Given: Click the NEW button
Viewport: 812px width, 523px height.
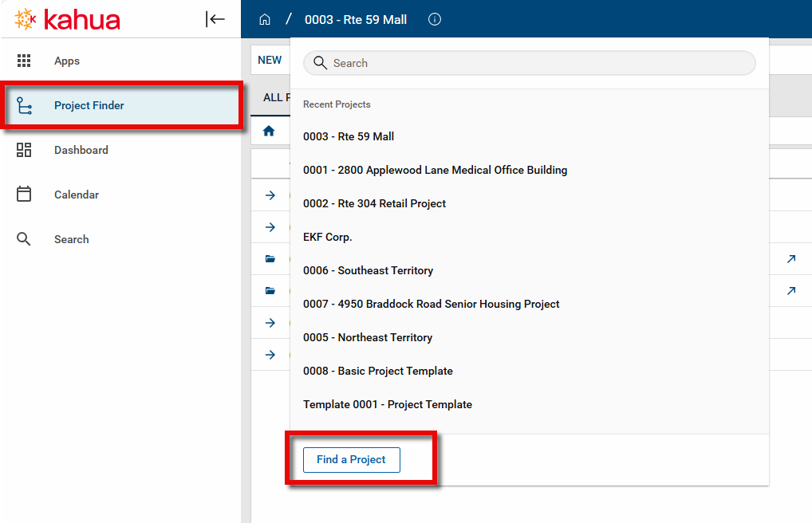Looking at the screenshot, I should point(270,60).
